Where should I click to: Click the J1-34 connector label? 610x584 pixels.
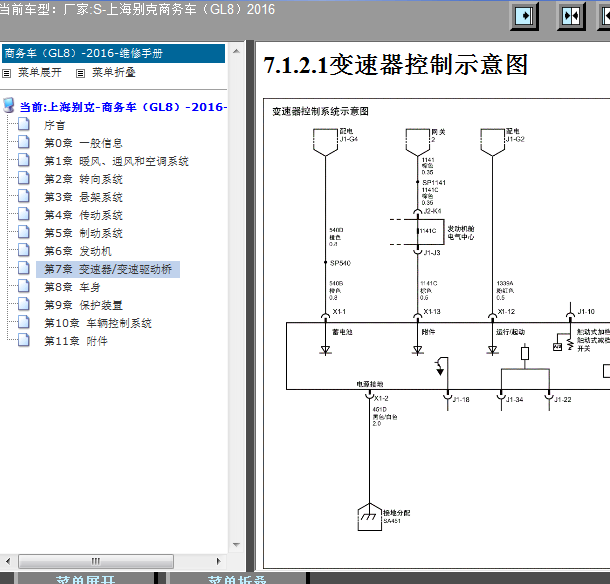[515, 400]
